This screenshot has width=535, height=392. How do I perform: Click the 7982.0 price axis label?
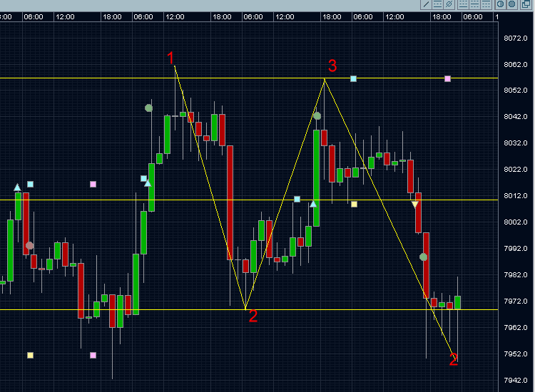tap(516, 274)
